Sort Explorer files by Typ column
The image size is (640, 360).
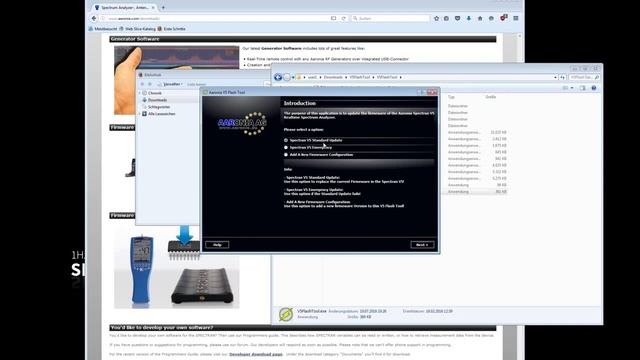(451, 97)
